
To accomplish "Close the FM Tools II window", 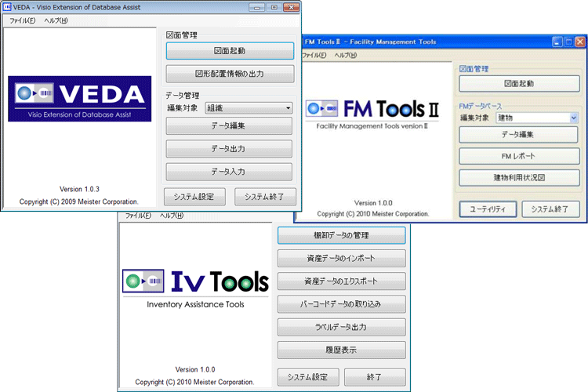I will pos(579,42).
